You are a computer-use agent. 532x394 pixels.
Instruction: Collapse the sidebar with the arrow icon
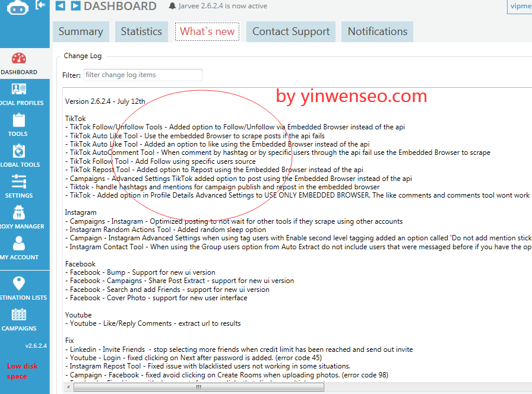(41, 5)
